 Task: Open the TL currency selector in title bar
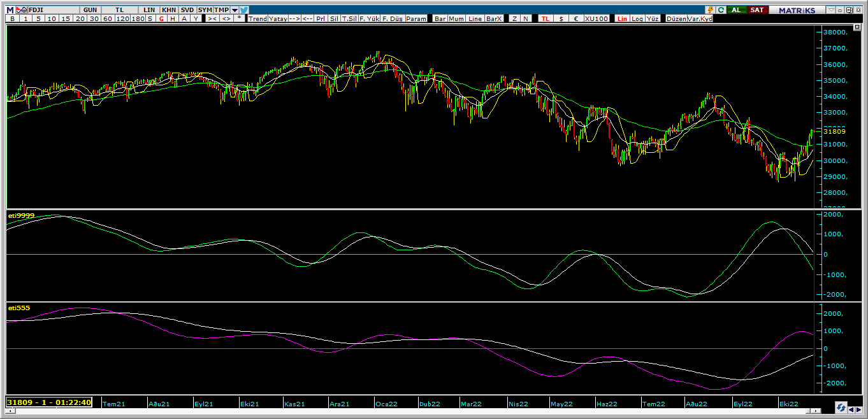(119, 10)
